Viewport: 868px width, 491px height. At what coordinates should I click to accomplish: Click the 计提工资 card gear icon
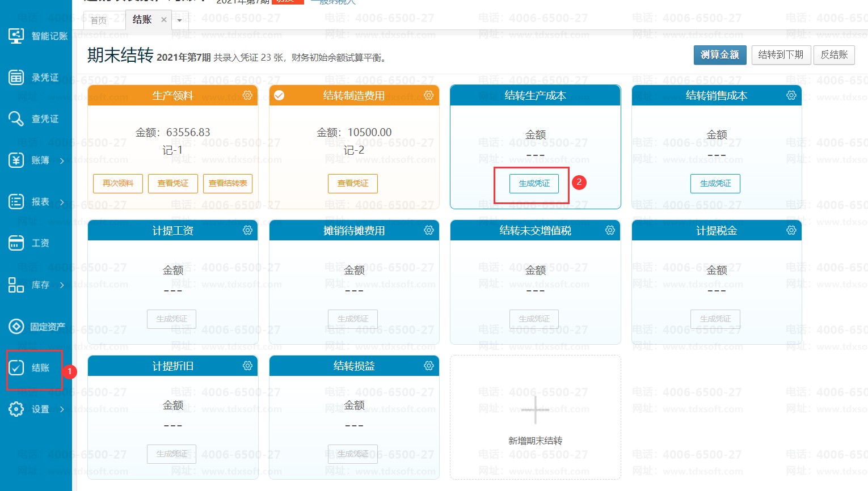coord(247,230)
